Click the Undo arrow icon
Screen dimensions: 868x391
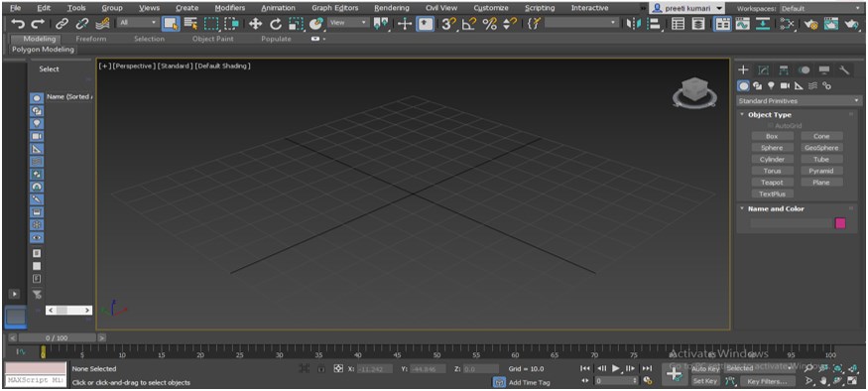18,23
